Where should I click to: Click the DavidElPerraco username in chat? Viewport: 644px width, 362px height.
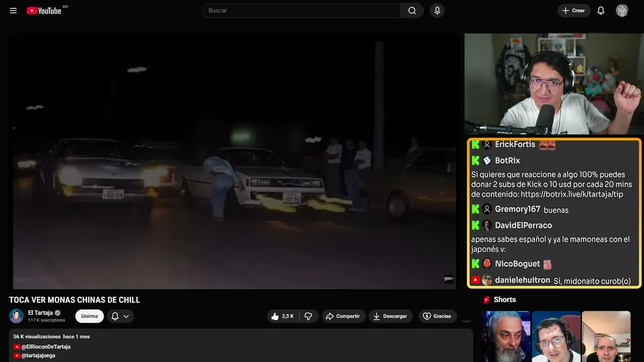524,225
